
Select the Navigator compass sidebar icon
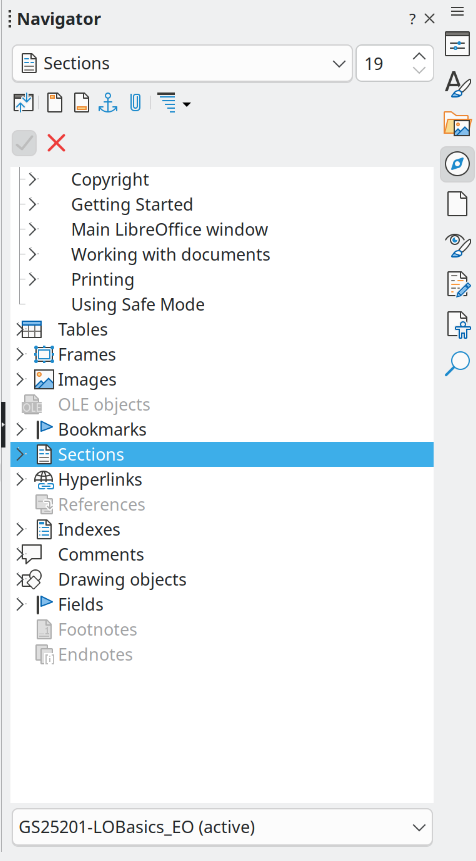point(457,164)
